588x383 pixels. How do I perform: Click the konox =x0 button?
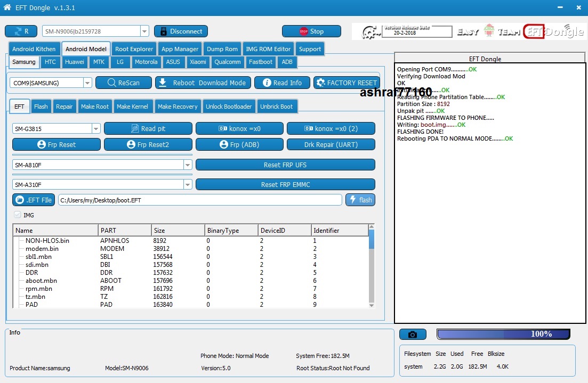[x=239, y=128]
